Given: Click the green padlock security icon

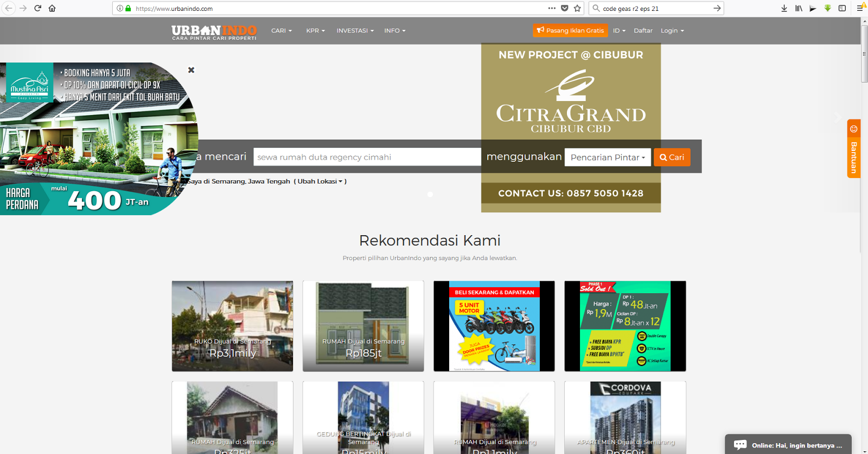Looking at the screenshot, I should 128,8.
